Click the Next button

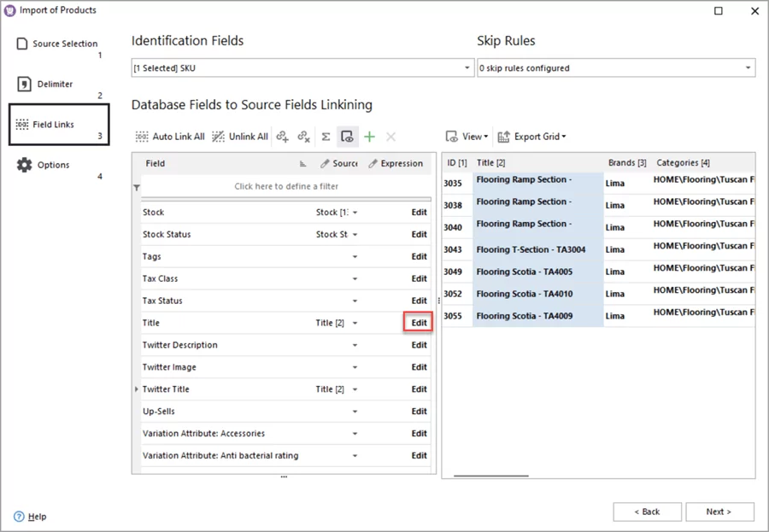click(718, 512)
